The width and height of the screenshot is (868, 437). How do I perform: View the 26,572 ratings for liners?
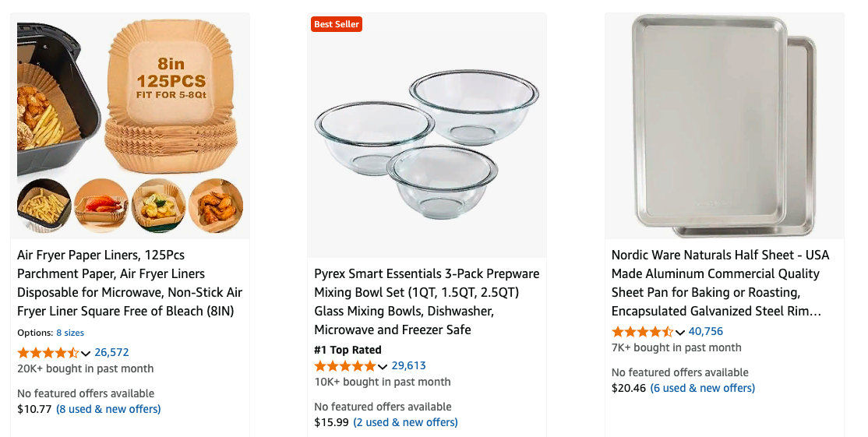[111, 353]
